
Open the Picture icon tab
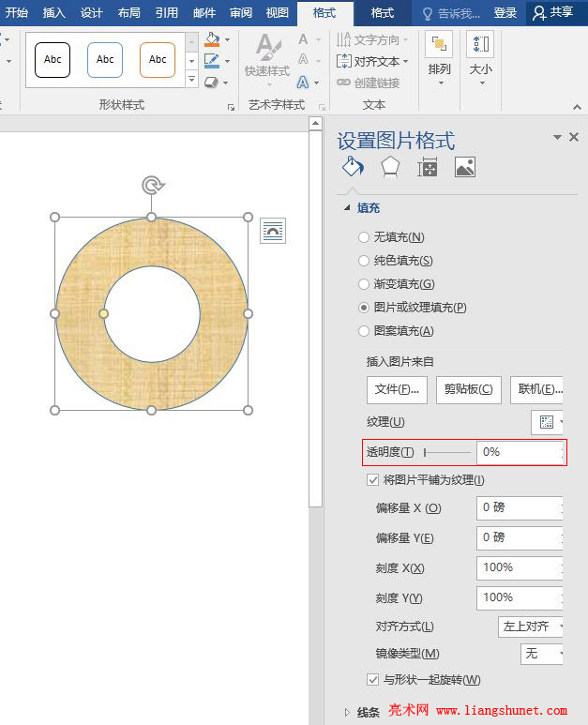[465, 167]
